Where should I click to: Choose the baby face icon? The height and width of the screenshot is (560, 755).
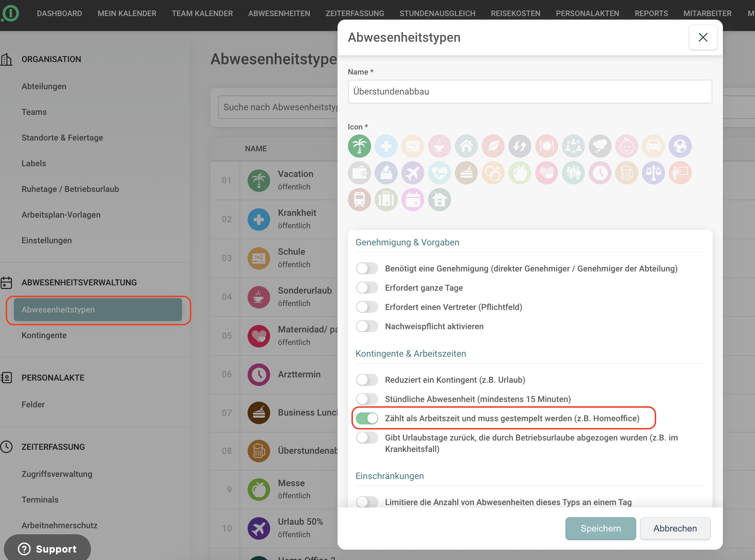pyautogui.click(x=627, y=146)
